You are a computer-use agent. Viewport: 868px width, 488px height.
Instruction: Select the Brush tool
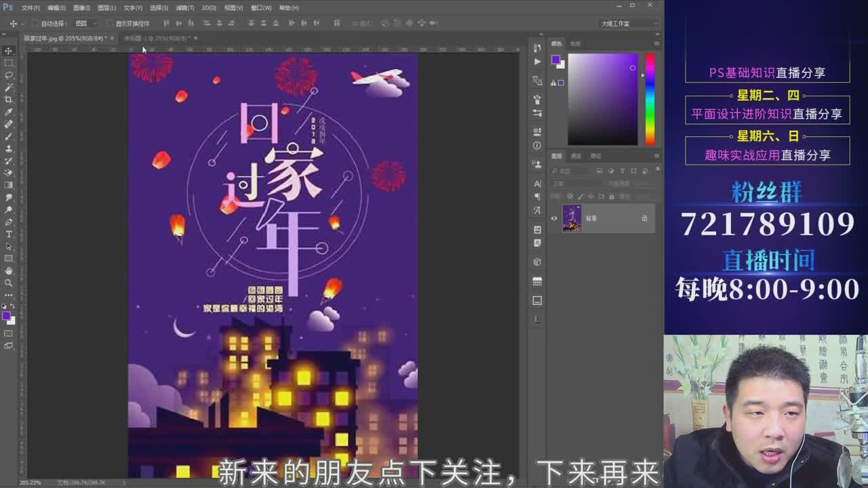(9, 136)
